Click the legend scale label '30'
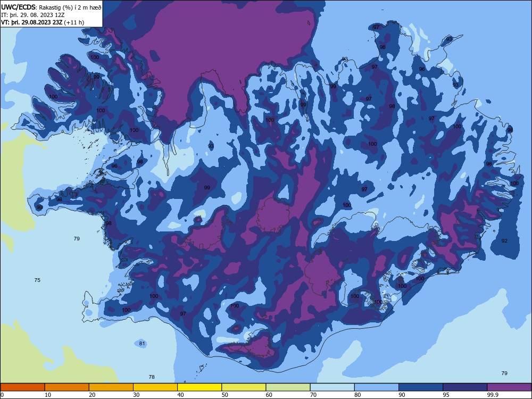Screen dimensions: 532x399 pyautogui.click(x=136, y=395)
